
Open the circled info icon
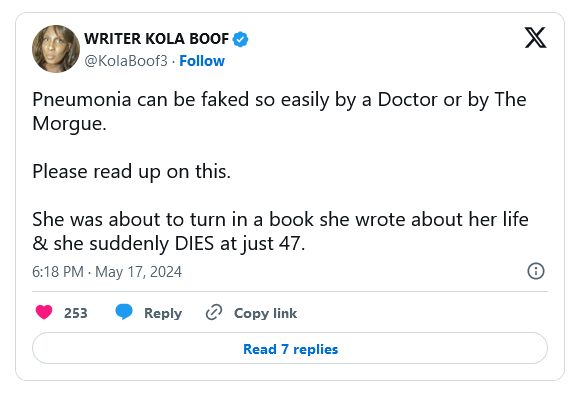coord(536,271)
